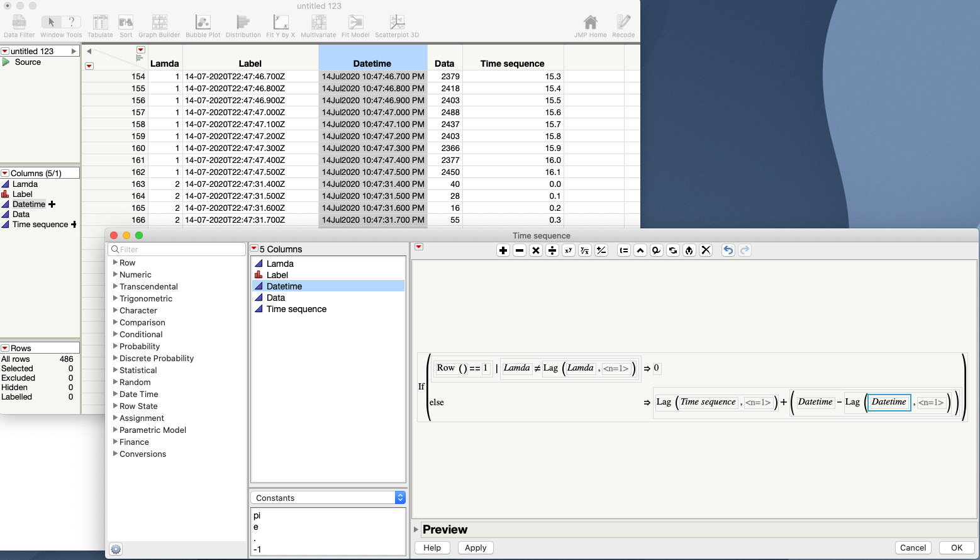This screenshot has height=560, width=980.
Task: Launch the Distribution platform
Action: click(243, 22)
